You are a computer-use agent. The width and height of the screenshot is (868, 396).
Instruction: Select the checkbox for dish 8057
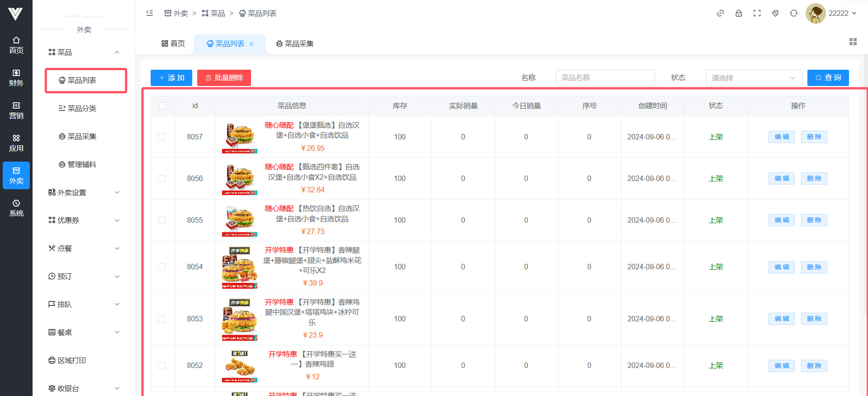click(x=161, y=137)
